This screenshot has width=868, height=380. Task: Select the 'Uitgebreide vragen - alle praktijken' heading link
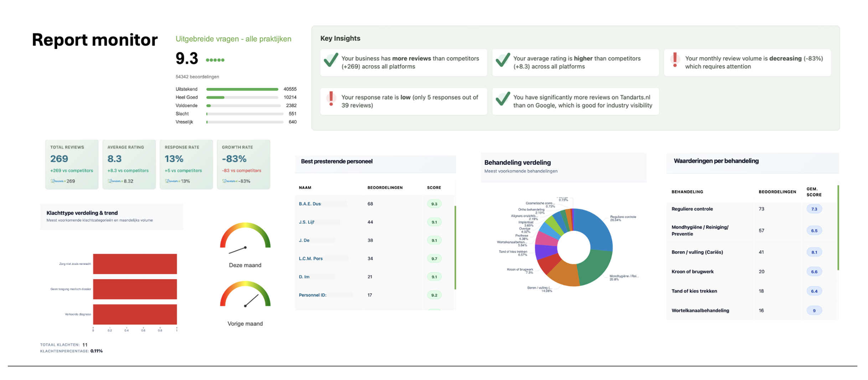pos(233,39)
